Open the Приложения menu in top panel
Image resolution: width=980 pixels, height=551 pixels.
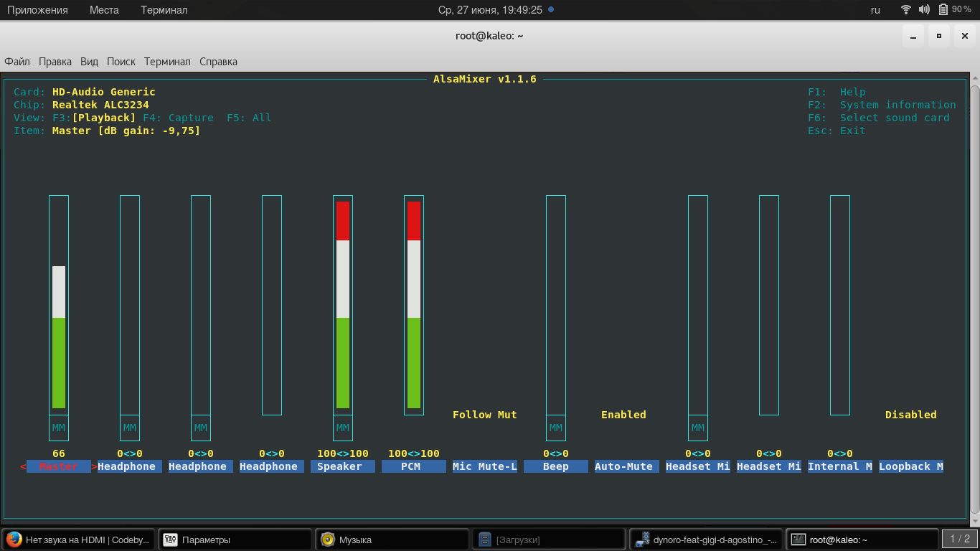coord(37,10)
